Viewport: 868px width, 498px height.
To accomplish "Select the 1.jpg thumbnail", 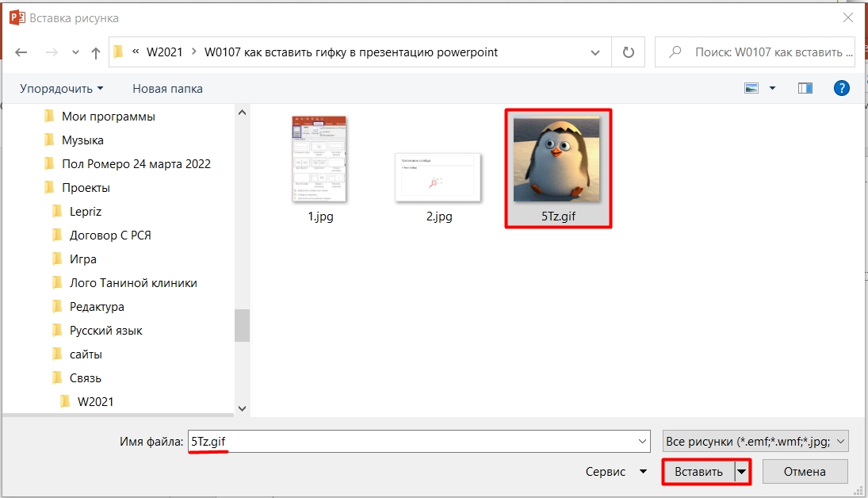I will pos(319,159).
